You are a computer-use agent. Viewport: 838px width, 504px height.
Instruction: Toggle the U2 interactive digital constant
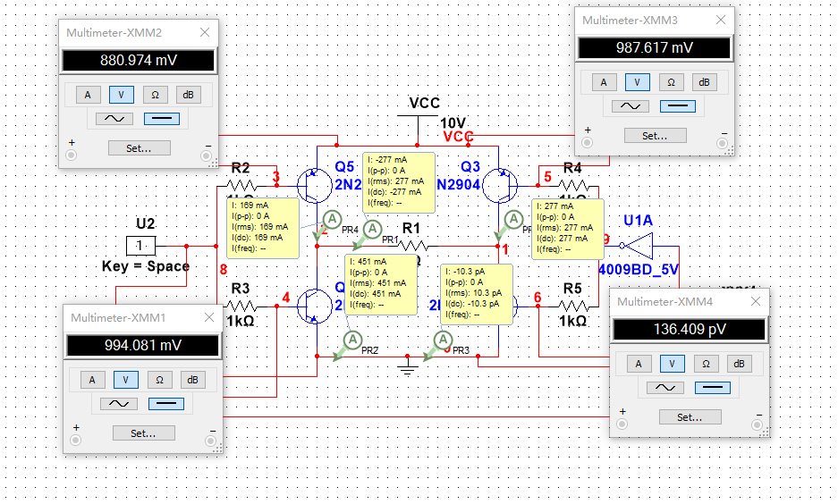click(141, 246)
